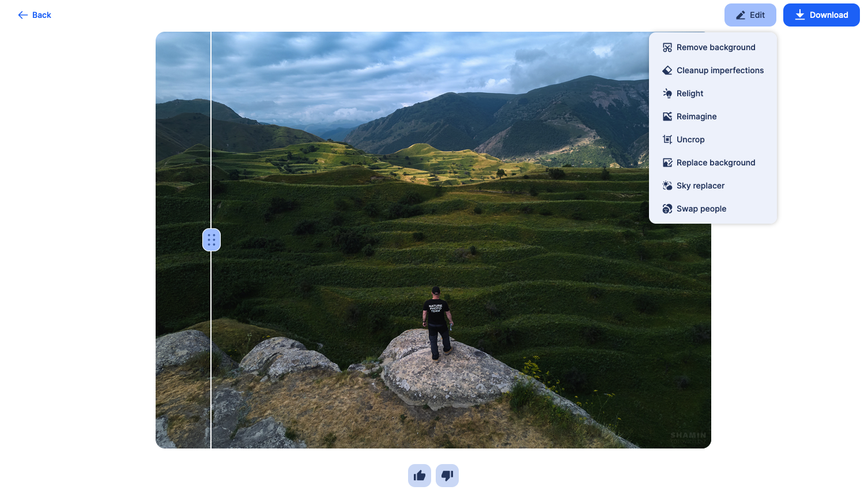Pick Swap people from the menu
868x490 pixels.
(x=701, y=209)
